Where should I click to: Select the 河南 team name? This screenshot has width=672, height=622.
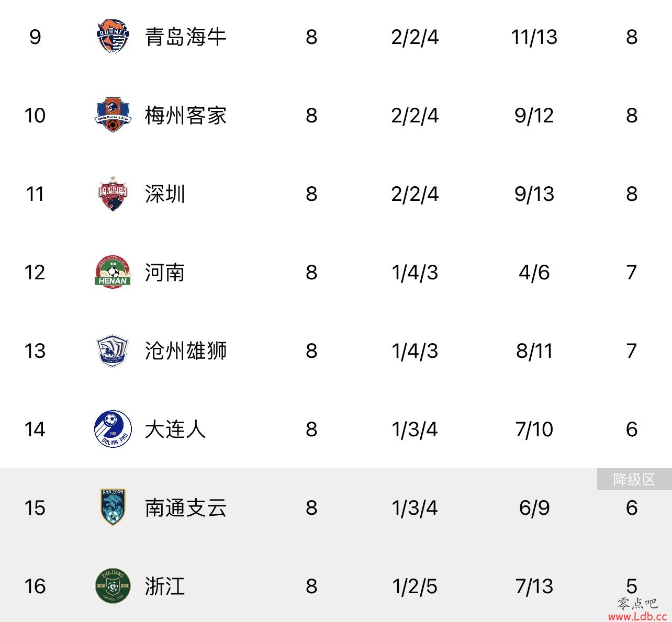[x=165, y=273]
